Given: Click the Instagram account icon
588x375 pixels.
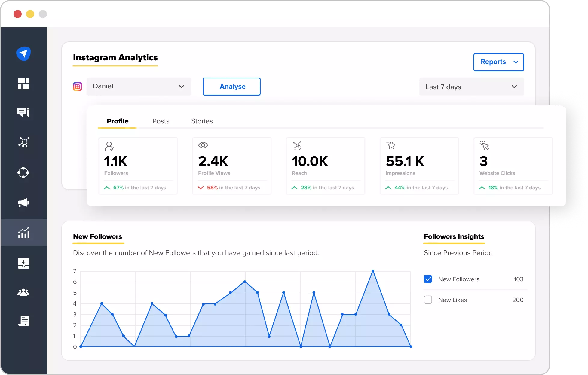Looking at the screenshot, I should (x=77, y=87).
